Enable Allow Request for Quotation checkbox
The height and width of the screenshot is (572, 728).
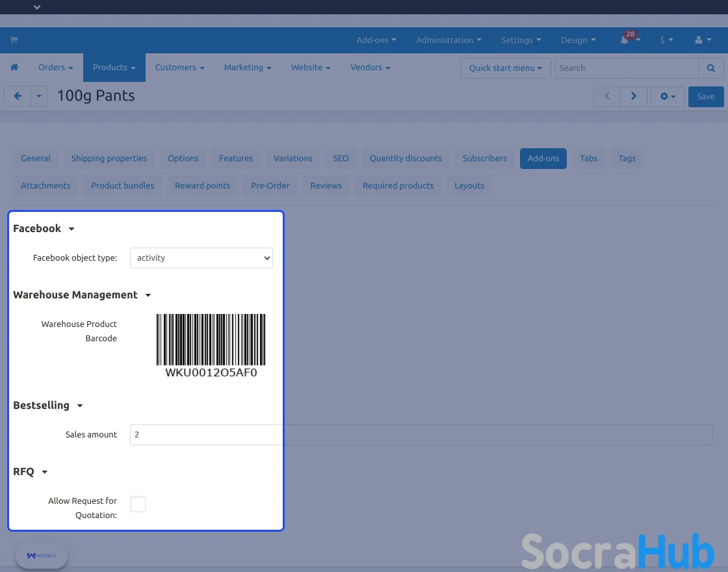(x=138, y=504)
